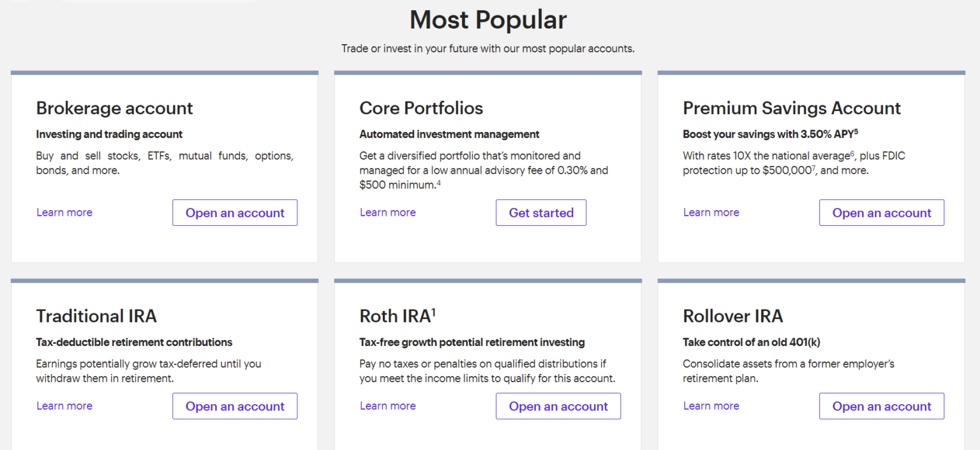Click footnote 5 next to 3.50% APY
The width and height of the screenshot is (980, 450).
click(856, 131)
